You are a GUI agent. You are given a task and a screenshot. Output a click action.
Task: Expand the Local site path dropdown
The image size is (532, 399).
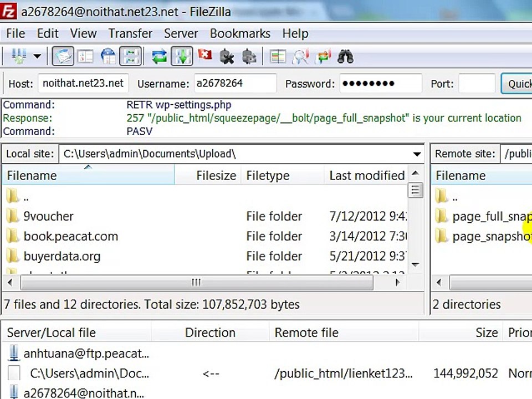(417, 154)
